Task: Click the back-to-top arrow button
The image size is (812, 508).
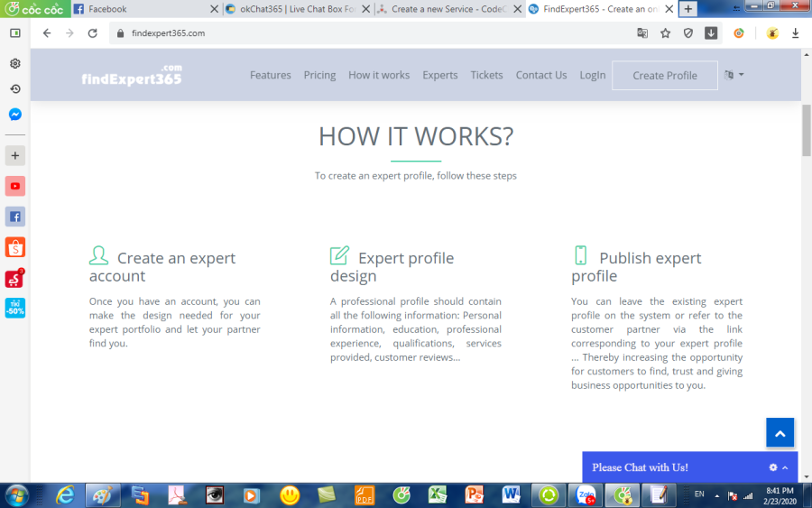Action: click(780, 432)
